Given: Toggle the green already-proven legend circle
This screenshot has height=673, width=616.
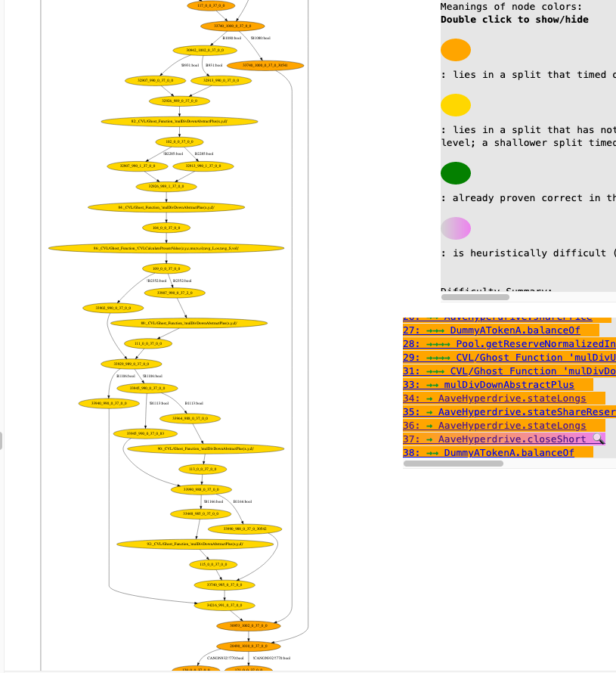Looking at the screenshot, I should tap(457, 172).
